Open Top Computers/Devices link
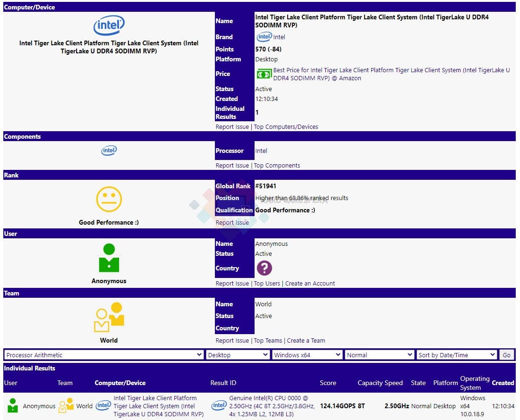This screenshot has height=420, width=520. pyautogui.click(x=286, y=127)
